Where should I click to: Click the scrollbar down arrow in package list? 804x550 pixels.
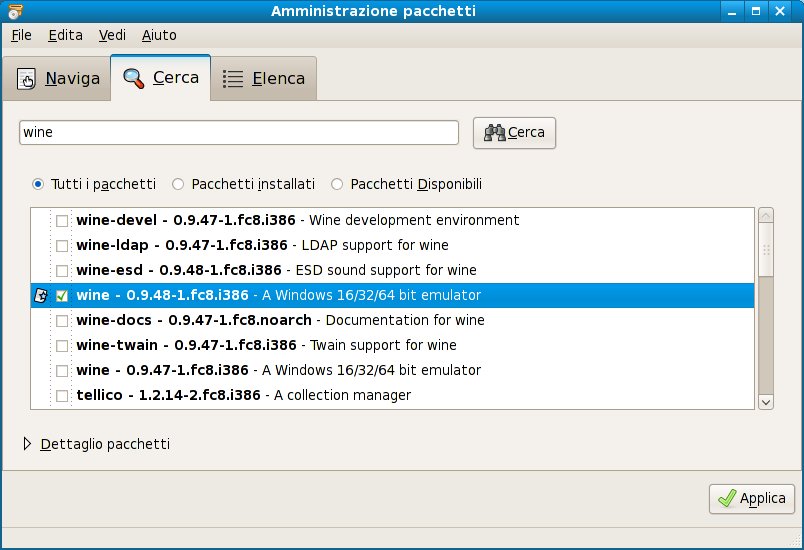[766, 400]
